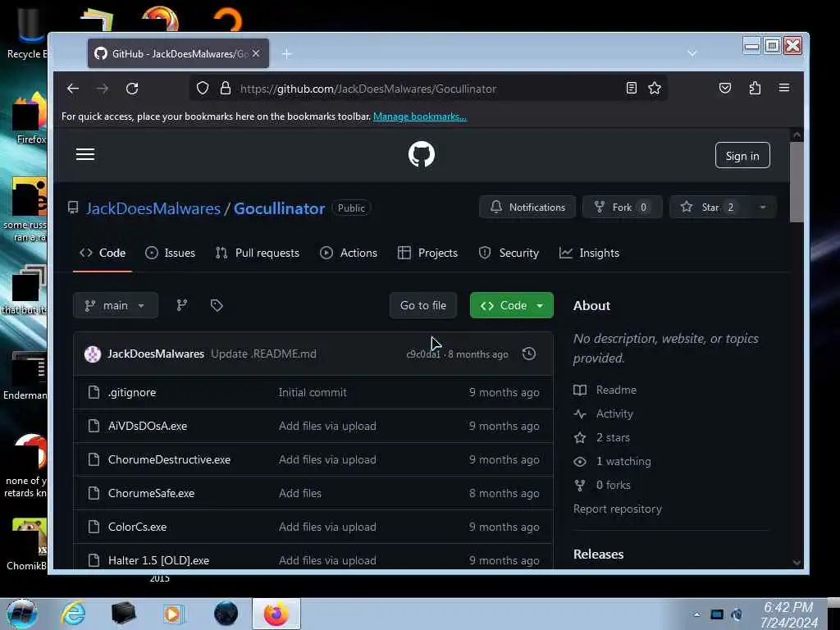This screenshot has height=630, width=840.
Task: Open ChorumeDestructive.exe file
Action: coord(169,460)
